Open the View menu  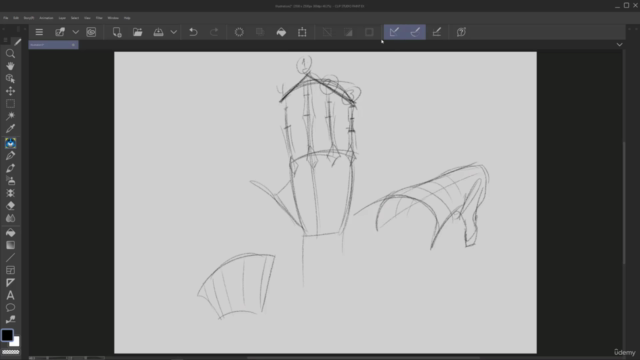[87, 18]
